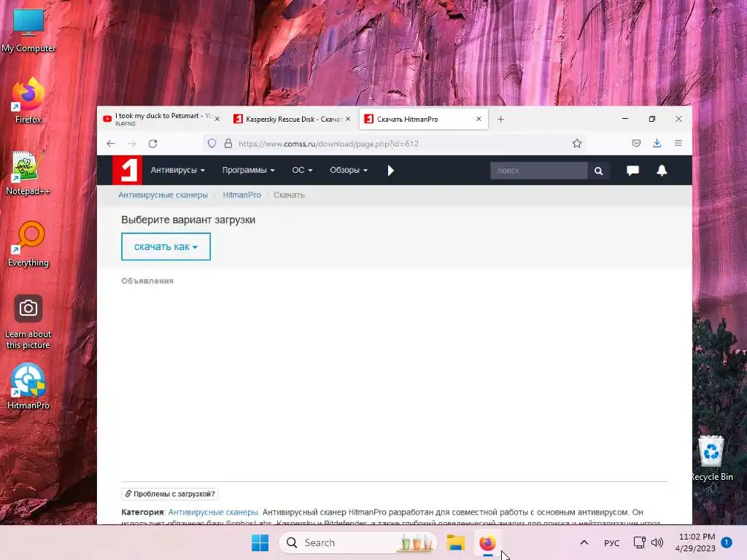Open the скачать как dropdown button
This screenshot has width=747, height=560.
point(166,246)
